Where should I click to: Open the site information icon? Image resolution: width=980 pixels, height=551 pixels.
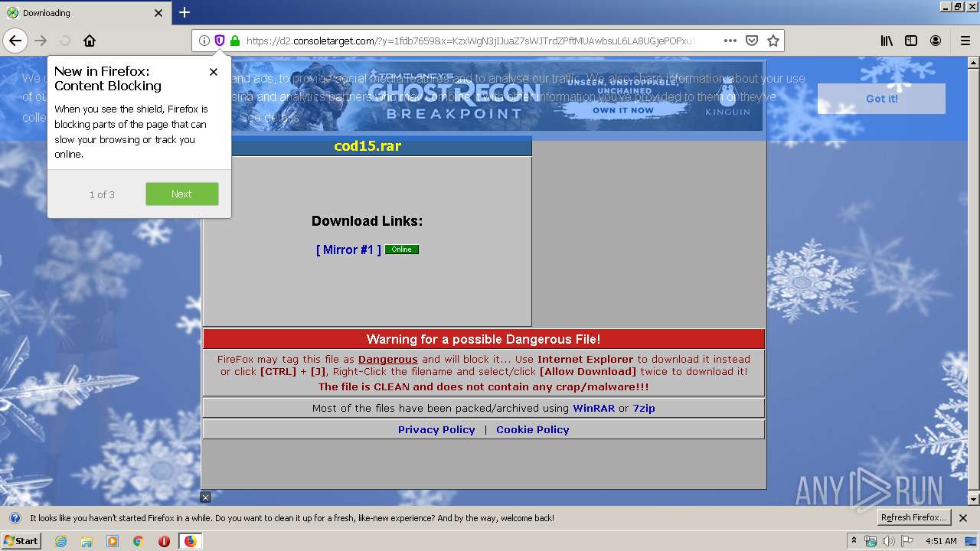[204, 41]
